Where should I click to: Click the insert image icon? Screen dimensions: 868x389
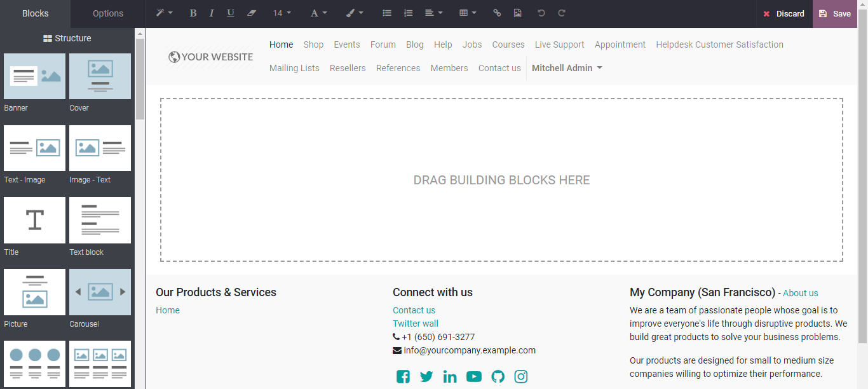518,13
